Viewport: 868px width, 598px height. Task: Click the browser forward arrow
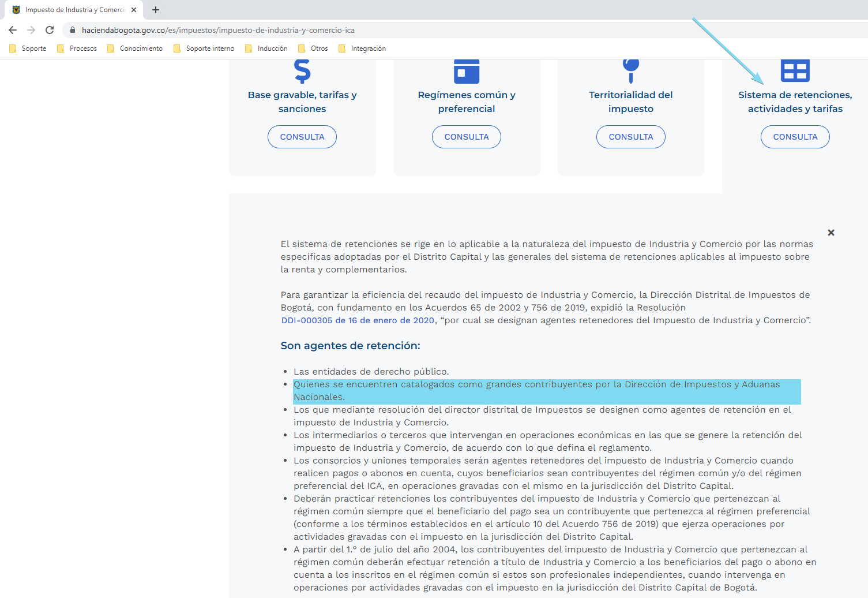pos(31,30)
